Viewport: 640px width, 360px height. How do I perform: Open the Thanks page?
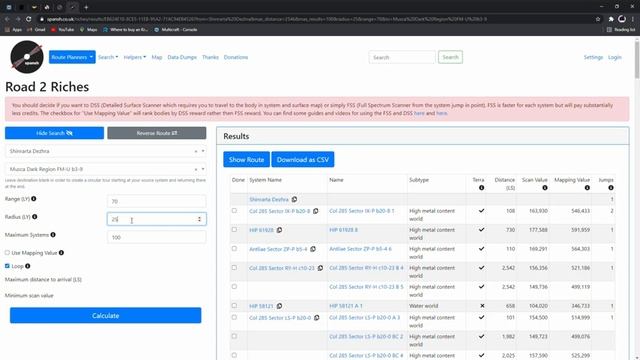point(210,57)
